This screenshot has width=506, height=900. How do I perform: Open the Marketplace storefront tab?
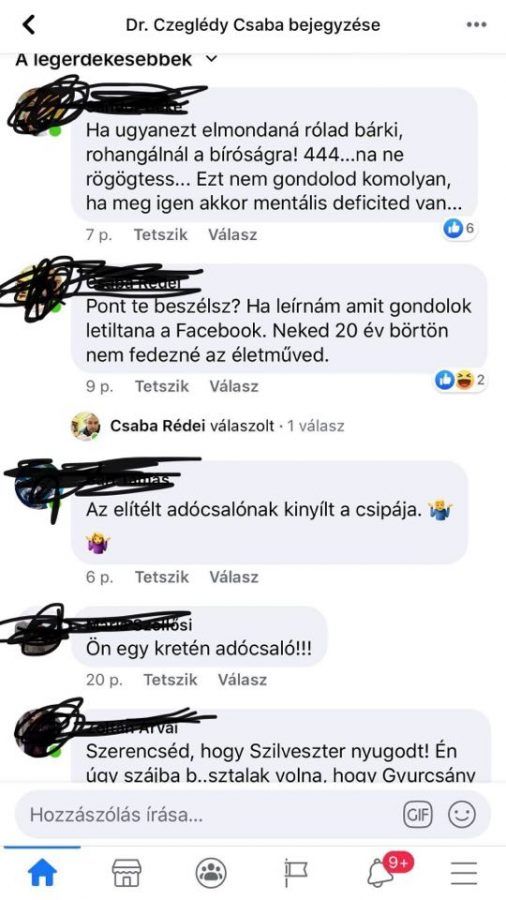point(126,873)
